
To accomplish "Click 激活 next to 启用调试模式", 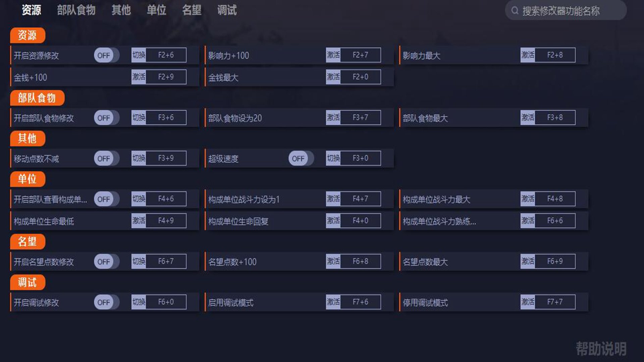I will point(333,302).
